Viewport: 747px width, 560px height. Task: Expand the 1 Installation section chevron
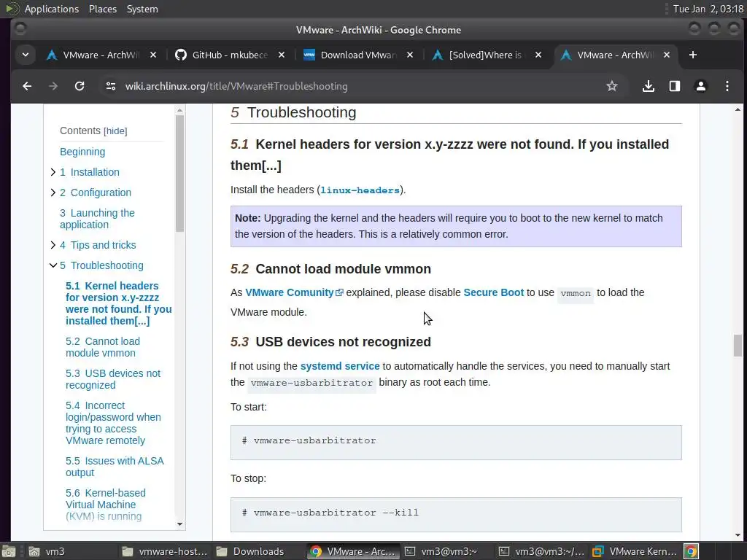coord(53,172)
